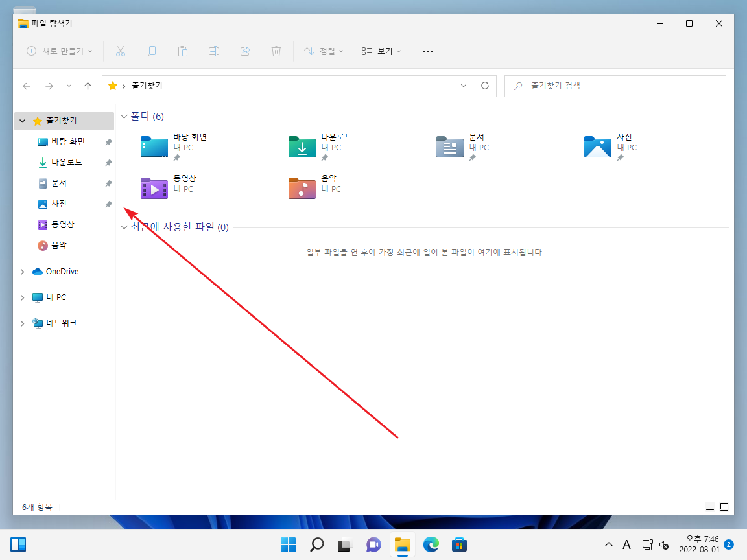
Task: Select 동영상 in the sidebar
Action: coord(64,224)
